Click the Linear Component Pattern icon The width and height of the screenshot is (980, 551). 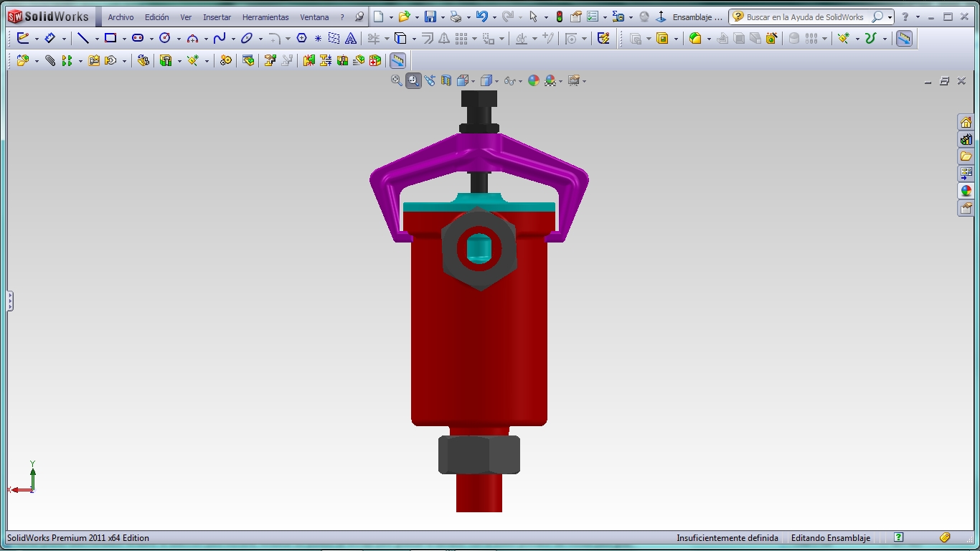coord(67,61)
